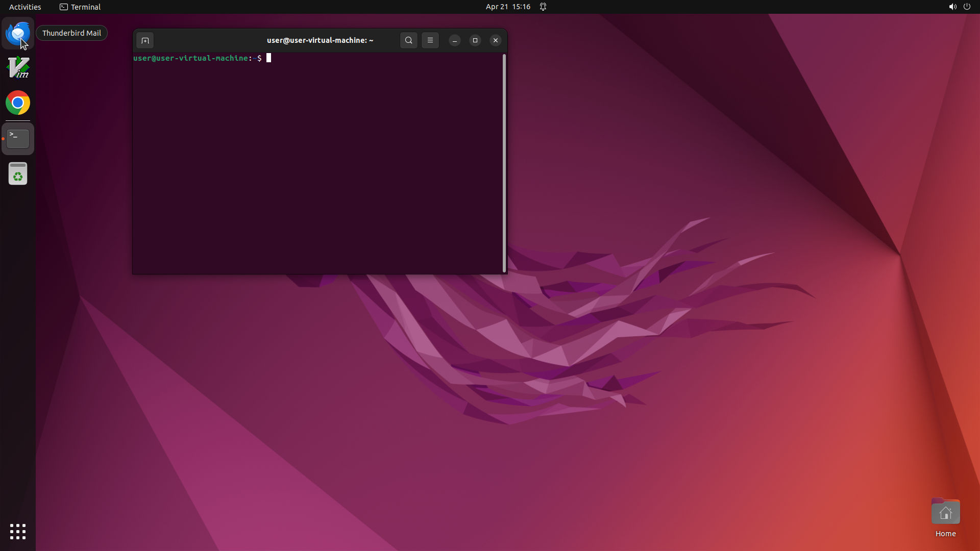Search in the terminal window
Viewport: 980px width, 551px height.
[408, 40]
